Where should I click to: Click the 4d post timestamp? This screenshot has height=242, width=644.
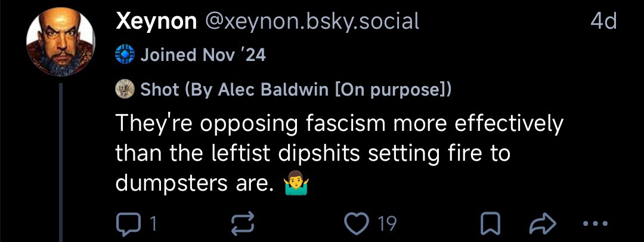tap(602, 22)
